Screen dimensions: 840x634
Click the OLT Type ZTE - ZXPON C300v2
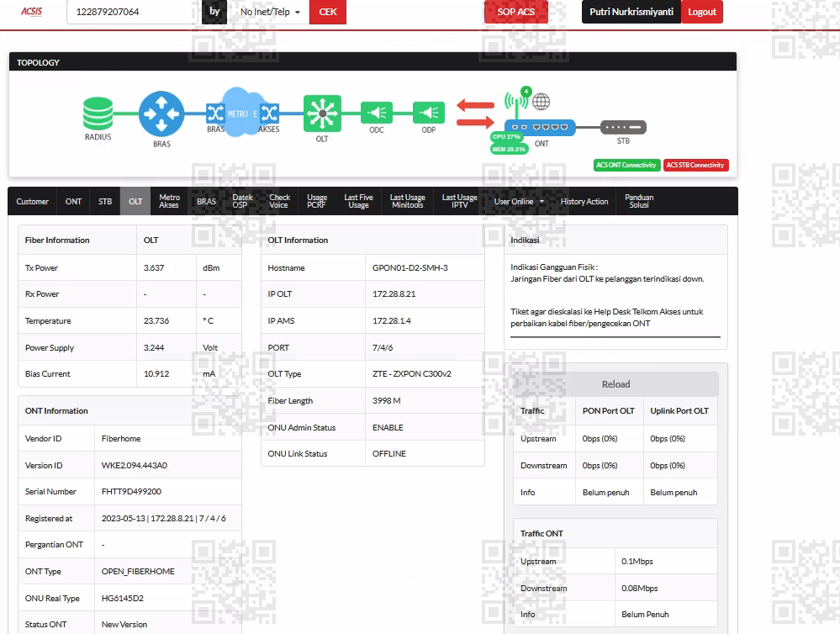click(x=411, y=374)
